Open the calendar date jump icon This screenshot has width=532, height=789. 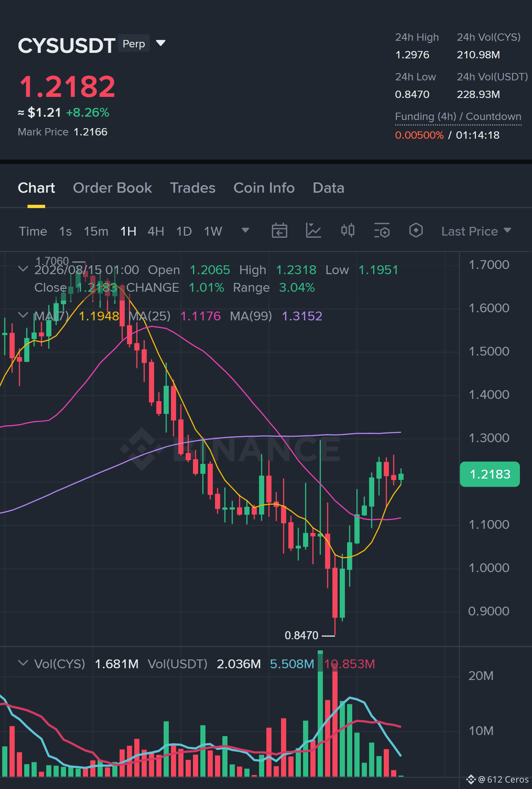click(x=279, y=231)
